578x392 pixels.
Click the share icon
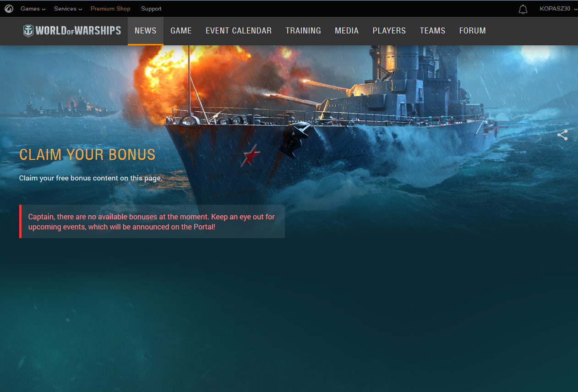(x=562, y=135)
